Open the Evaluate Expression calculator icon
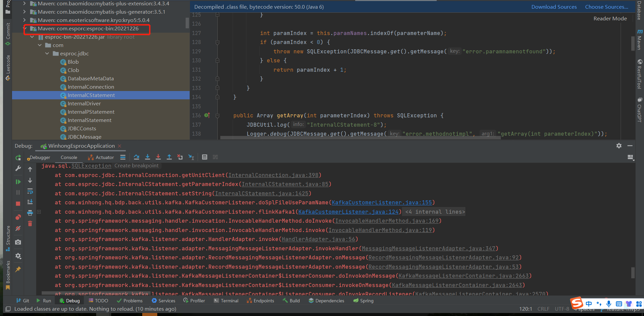The height and width of the screenshot is (316, 644). click(x=205, y=157)
